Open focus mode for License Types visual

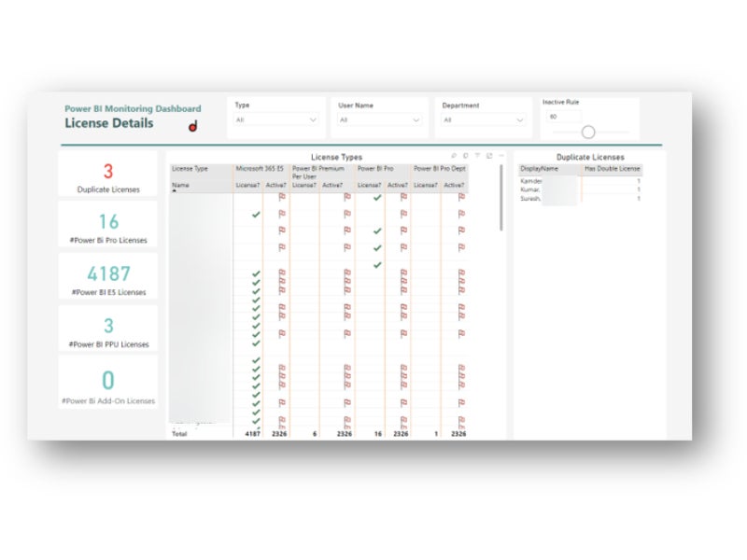coord(489,156)
